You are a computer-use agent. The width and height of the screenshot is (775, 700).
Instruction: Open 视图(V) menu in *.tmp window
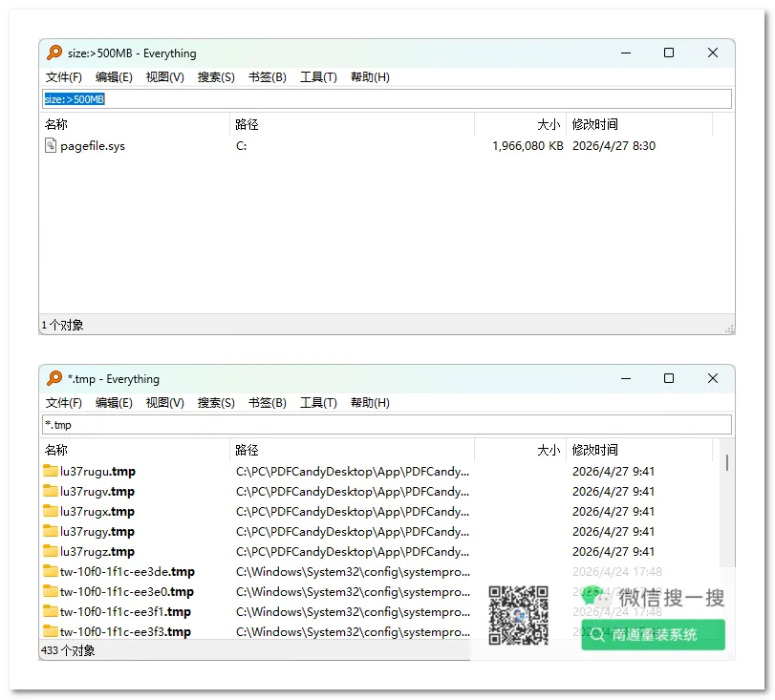click(164, 403)
